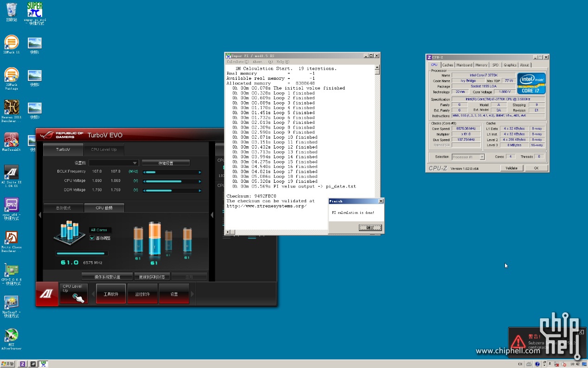Open the HprSnap7 desktop shortcut
This screenshot has width=588, height=368.
pyautogui.click(x=12, y=306)
